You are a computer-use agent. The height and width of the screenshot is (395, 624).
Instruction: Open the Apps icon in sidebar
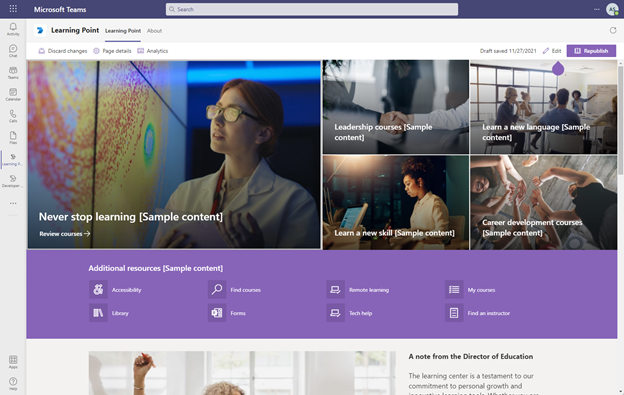(13, 362)
